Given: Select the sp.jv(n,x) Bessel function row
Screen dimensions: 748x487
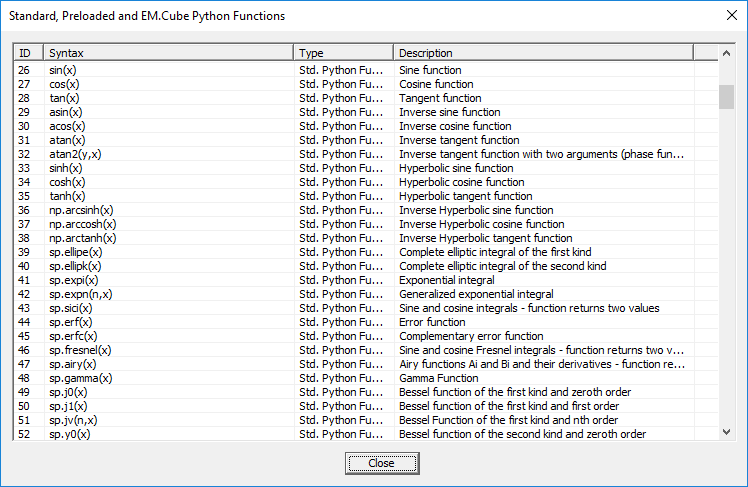Looking at the screenshot, I should 73,420.
